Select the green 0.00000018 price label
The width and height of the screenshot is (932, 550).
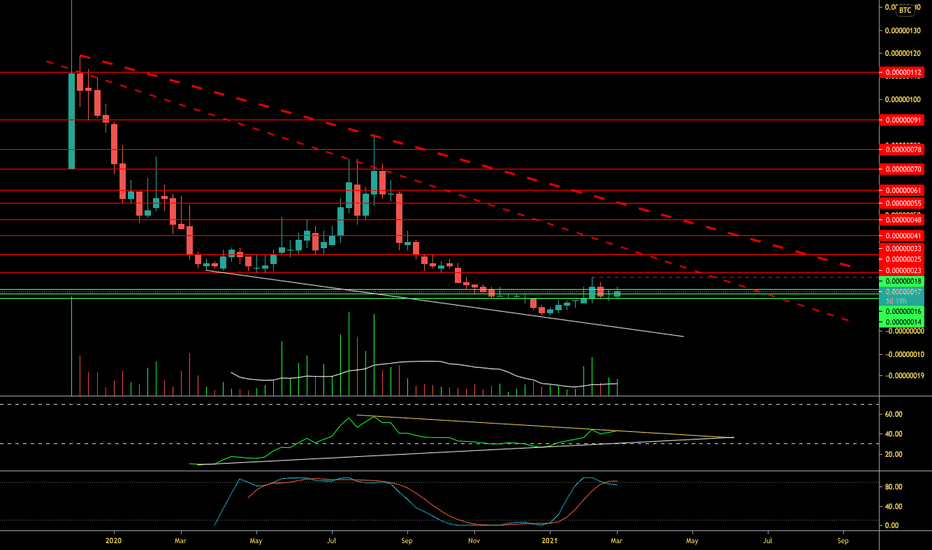pyautogui.click(x=901, y=281)
